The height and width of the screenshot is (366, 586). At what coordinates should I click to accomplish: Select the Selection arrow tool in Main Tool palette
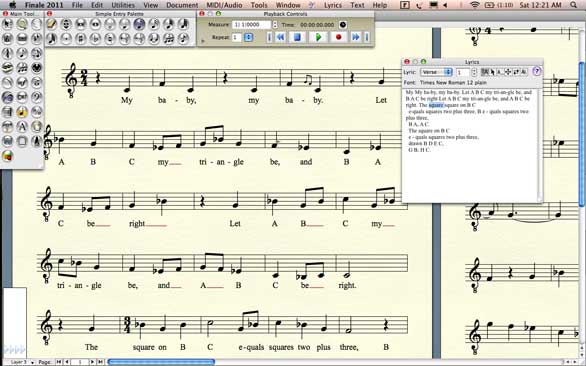pos(7,24)
